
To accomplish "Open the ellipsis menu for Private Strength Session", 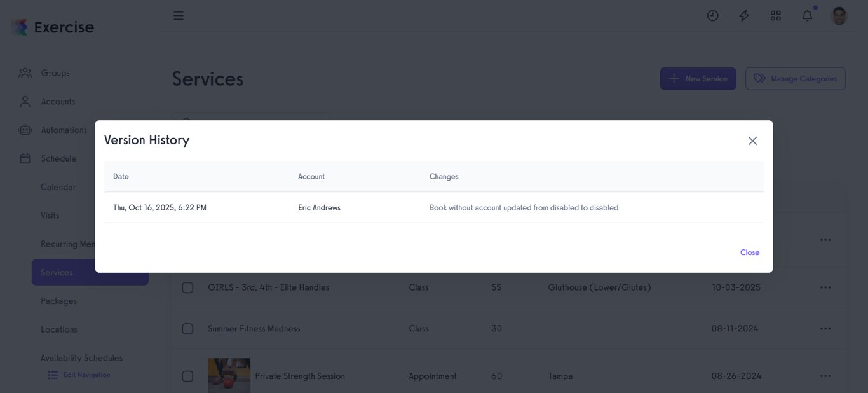I will coord(825,376).
